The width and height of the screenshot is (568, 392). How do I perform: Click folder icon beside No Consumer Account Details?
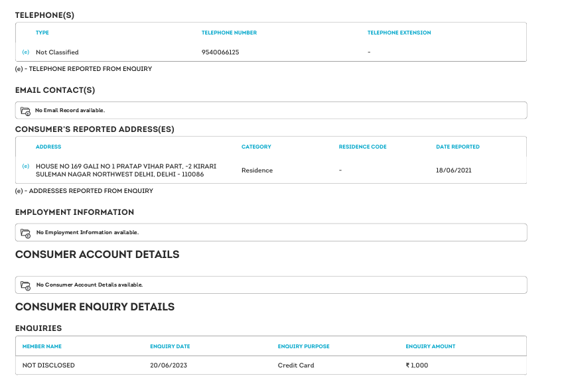pyautogui.click(x=26, y=285)
